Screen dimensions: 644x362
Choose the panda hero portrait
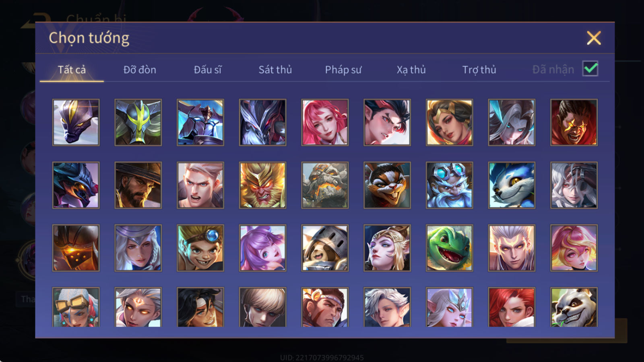coord(574,307)
